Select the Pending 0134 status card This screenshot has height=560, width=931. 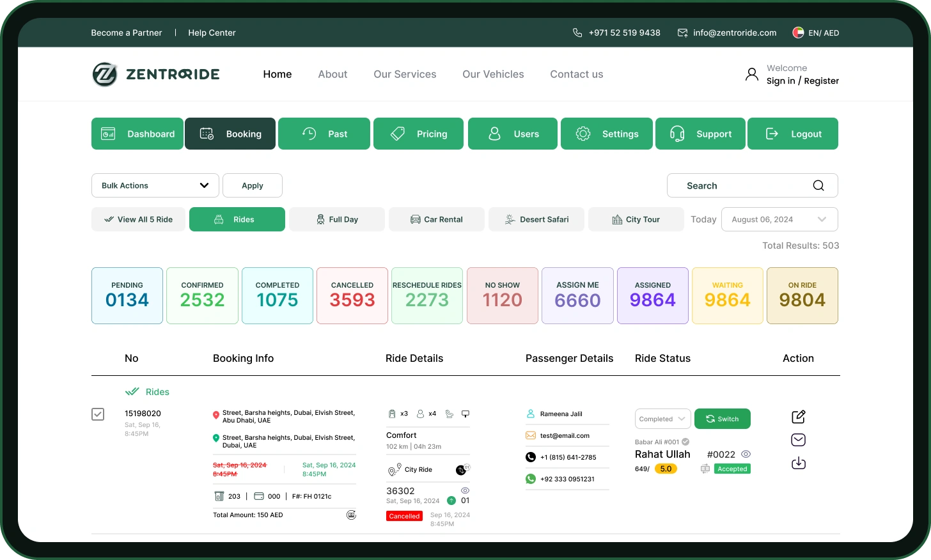pos(127,295)
